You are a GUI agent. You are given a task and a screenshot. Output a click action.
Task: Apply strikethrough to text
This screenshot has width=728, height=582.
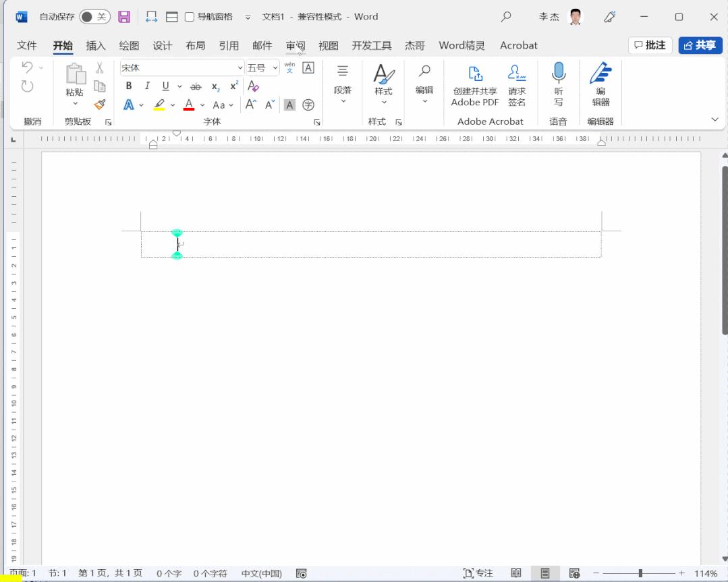196,86
